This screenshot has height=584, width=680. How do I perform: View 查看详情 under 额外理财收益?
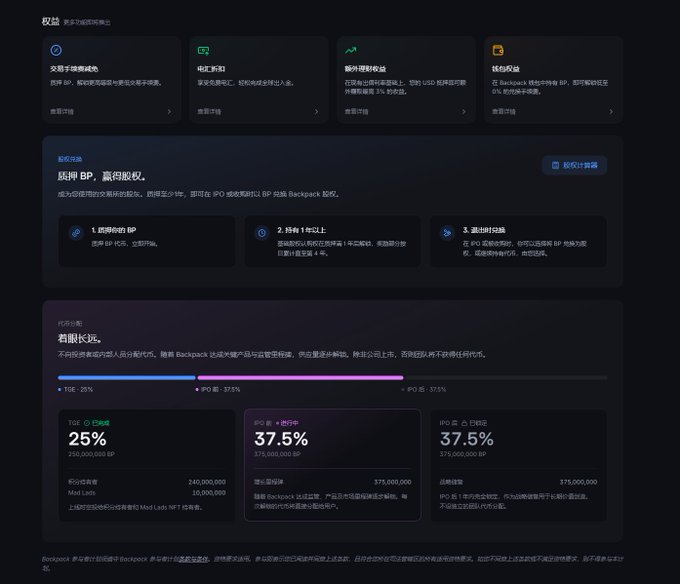[356, 111]
